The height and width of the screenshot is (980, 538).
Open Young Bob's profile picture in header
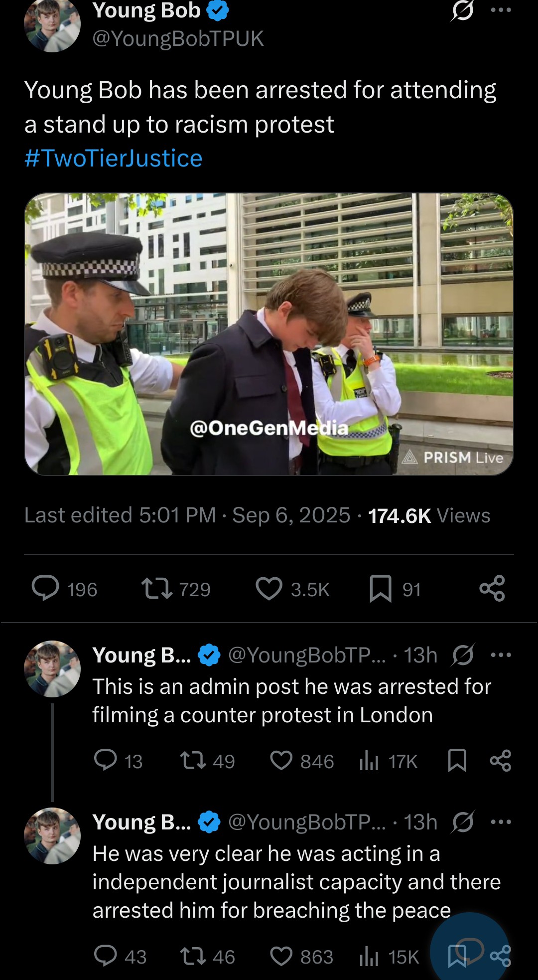pos(52,25)
